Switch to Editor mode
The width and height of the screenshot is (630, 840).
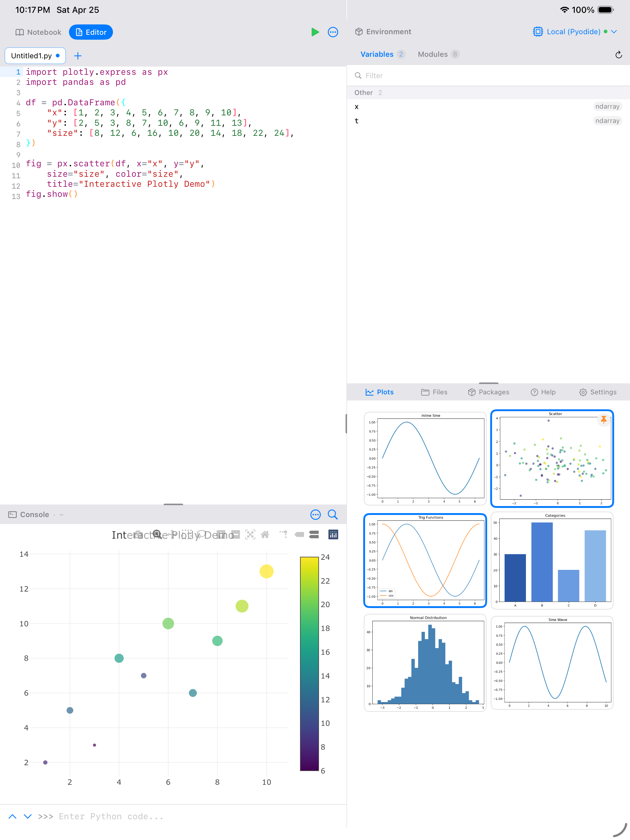91,32
